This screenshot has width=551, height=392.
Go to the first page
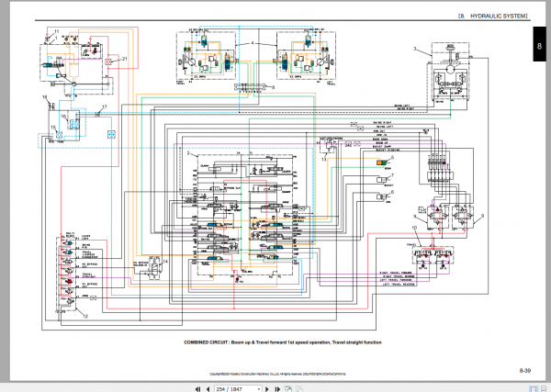pos(198,389)
